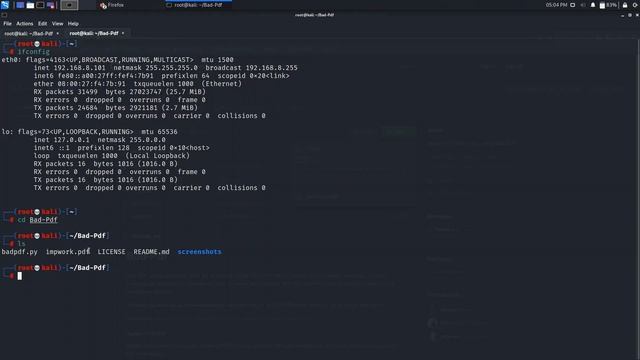Viewport: 640px width, 360px height.
Task: Click the display icon next to clock
Action: pos(573,5)
